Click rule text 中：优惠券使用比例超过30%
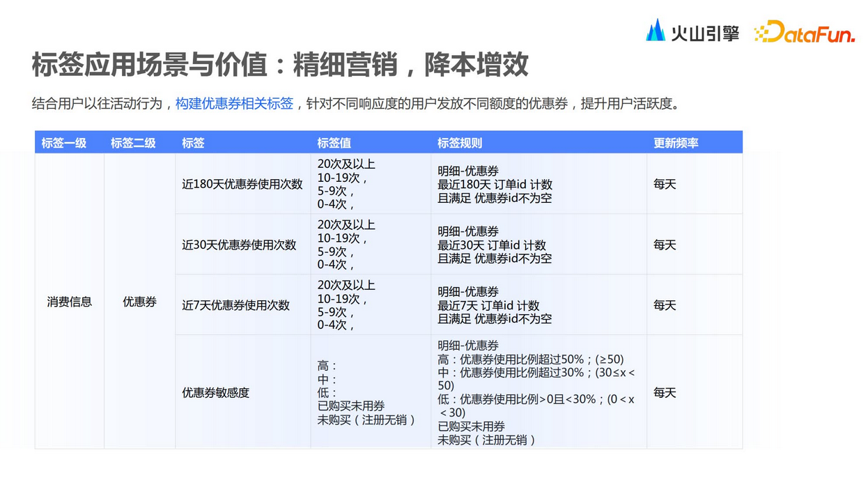 coord(516,373)
